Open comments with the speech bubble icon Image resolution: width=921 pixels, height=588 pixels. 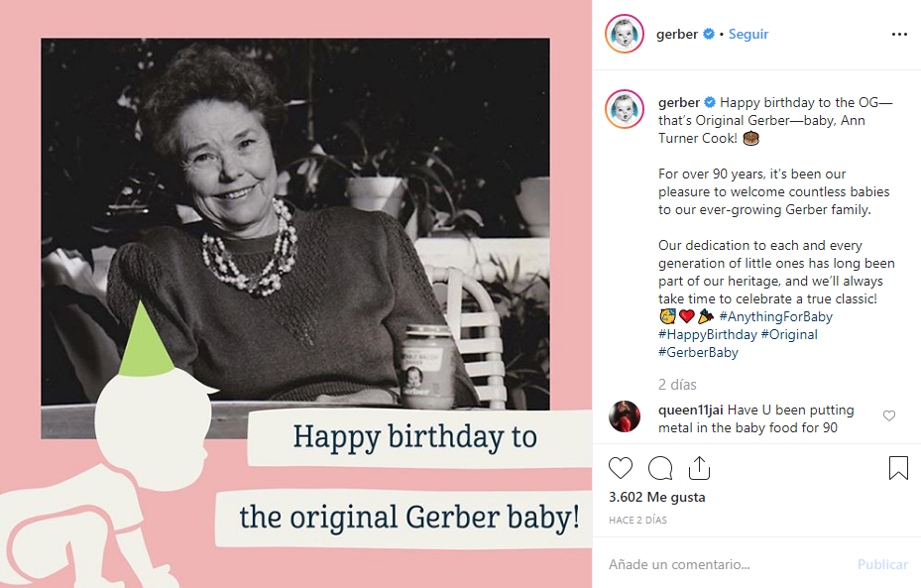[660, 468]
